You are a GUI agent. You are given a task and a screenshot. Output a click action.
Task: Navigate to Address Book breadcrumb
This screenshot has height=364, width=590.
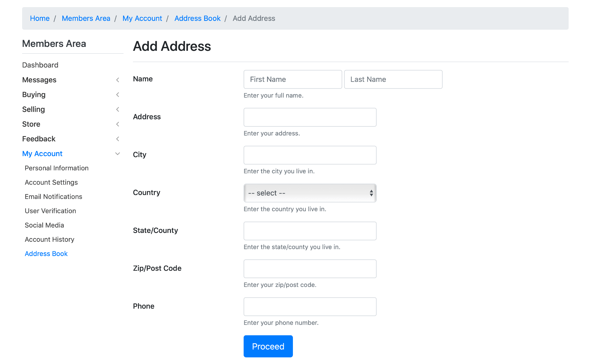(x=197, y=18)
